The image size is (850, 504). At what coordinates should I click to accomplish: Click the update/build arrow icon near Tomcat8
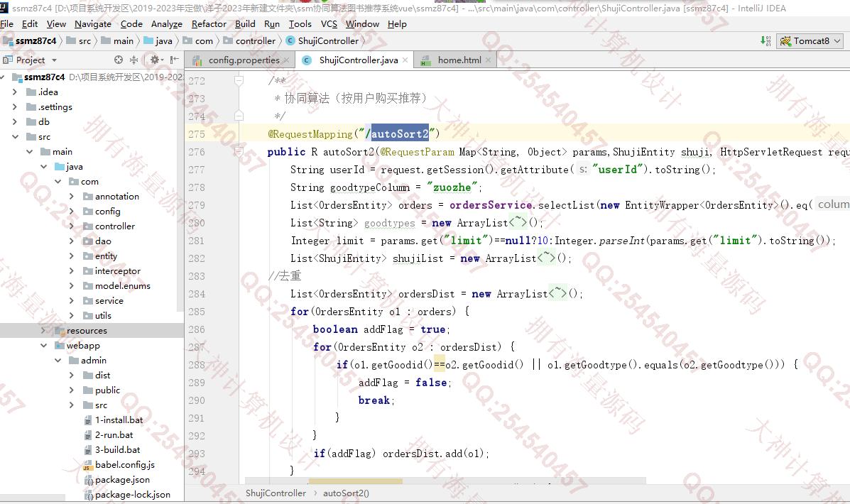click(765, 40)
